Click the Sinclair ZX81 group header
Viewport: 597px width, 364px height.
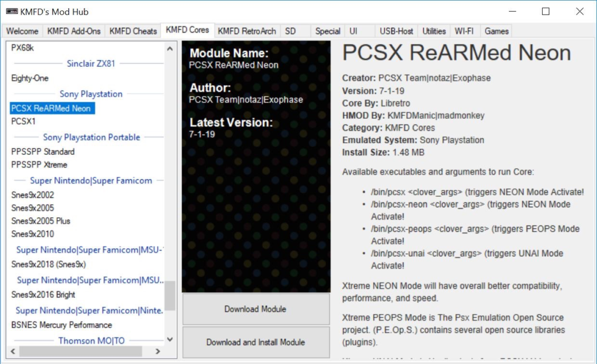tap(91, 63)
